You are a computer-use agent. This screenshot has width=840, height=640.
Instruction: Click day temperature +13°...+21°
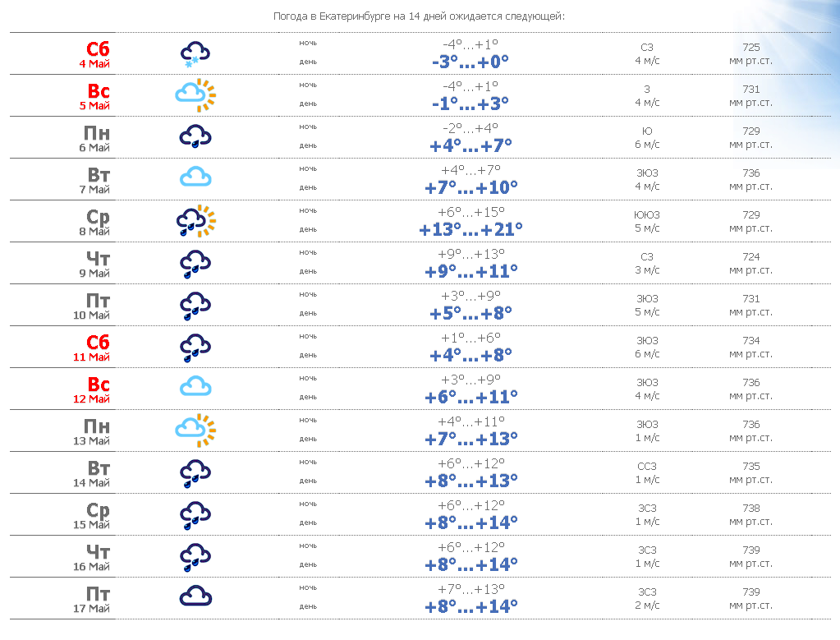[470, 230]
